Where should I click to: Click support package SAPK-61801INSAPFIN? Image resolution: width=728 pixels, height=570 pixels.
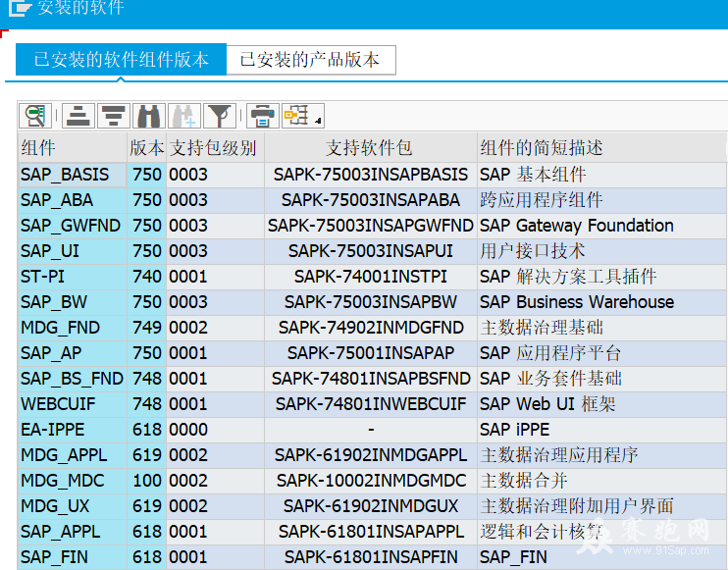(x=371, y=557)
